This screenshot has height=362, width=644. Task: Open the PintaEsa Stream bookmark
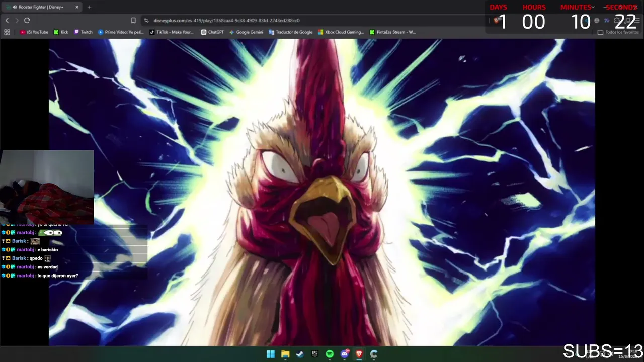tap(392, 32)
